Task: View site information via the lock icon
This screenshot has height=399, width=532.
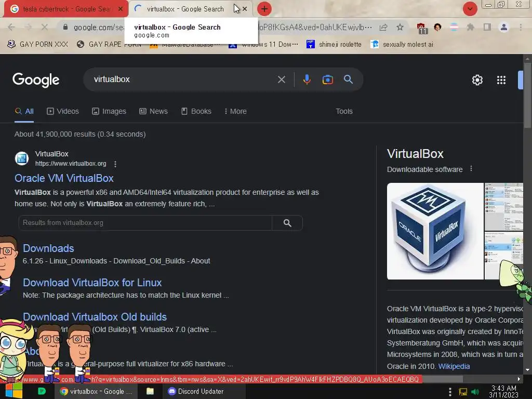Action: pos(65,27)
